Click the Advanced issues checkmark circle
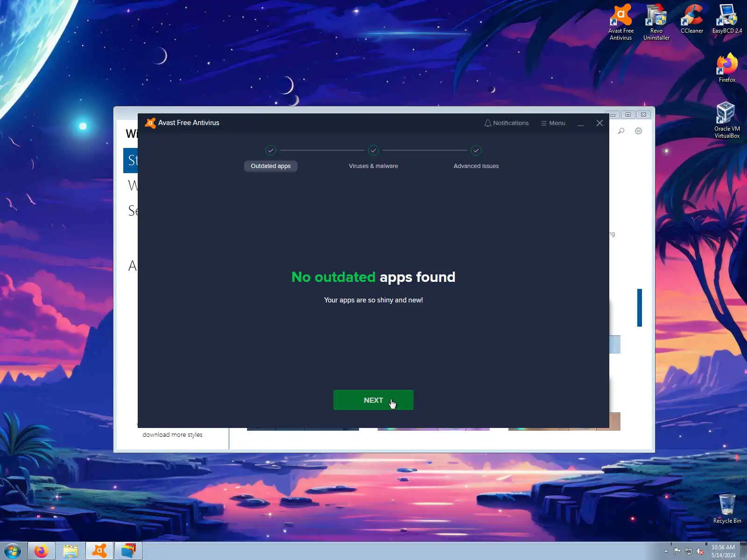The image size is (747, 560). pyautogui.click(x=476, y=150)
